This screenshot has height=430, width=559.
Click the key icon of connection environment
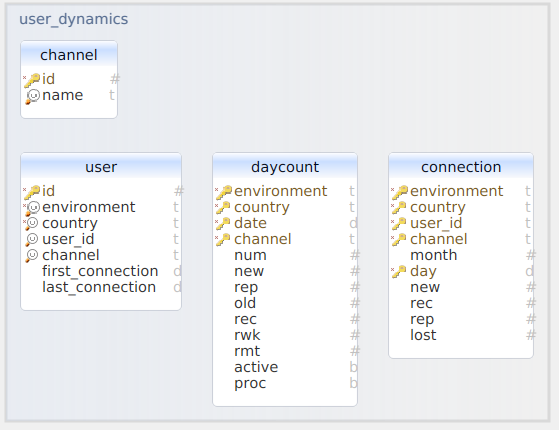(x=400, y=192)
